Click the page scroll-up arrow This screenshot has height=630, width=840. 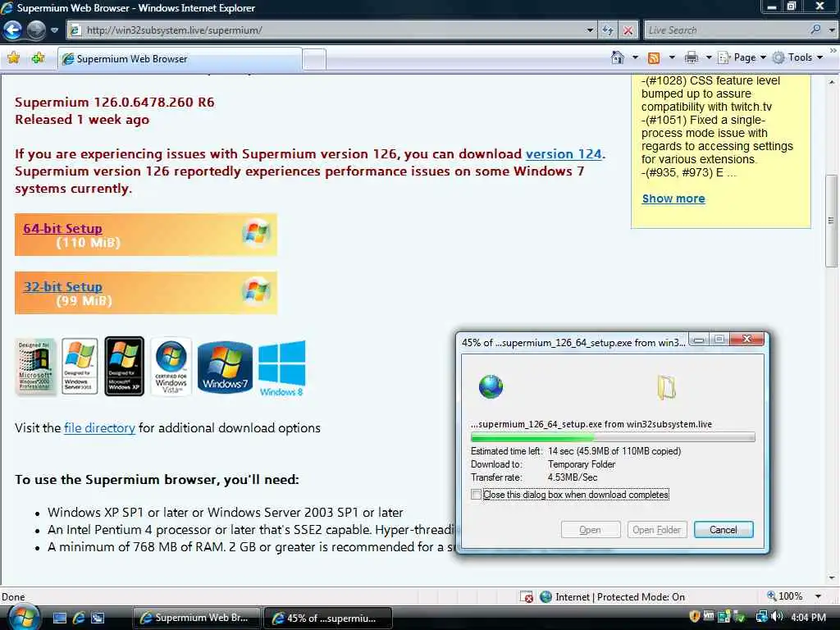point(832,83)
